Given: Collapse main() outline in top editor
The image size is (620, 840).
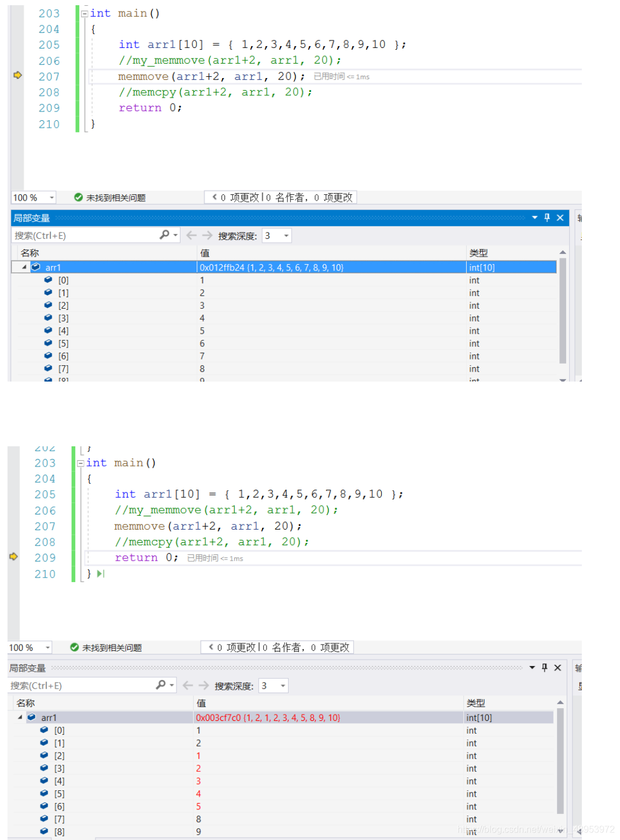Looking at the screenshot, I should 84,13.
